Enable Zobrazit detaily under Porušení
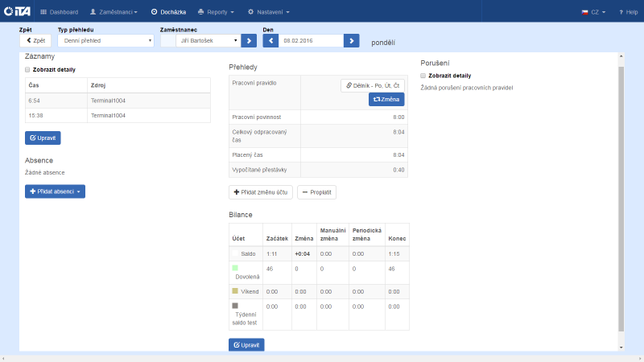The width and height of the screenshot is (644, 362). tap(423, 76)
